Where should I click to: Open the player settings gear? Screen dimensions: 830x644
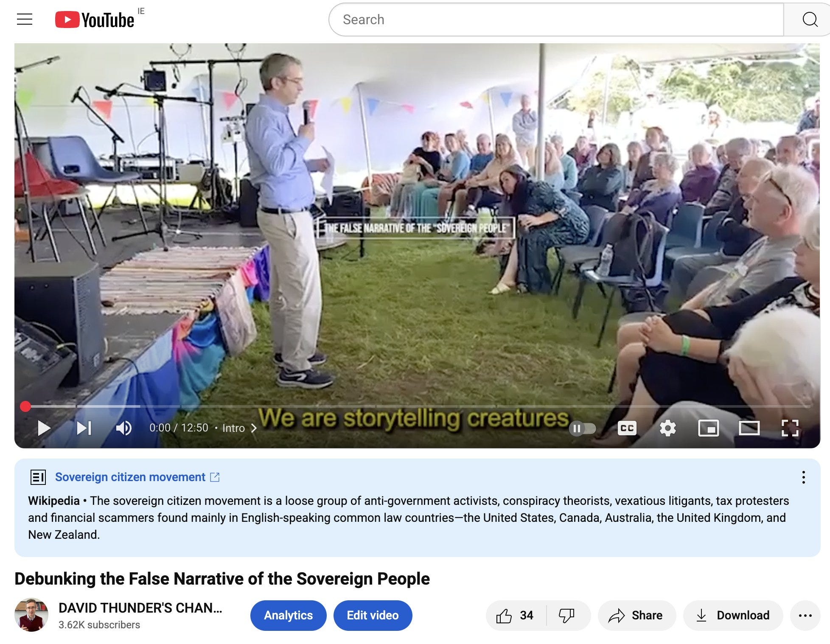(x=667, y=428)
